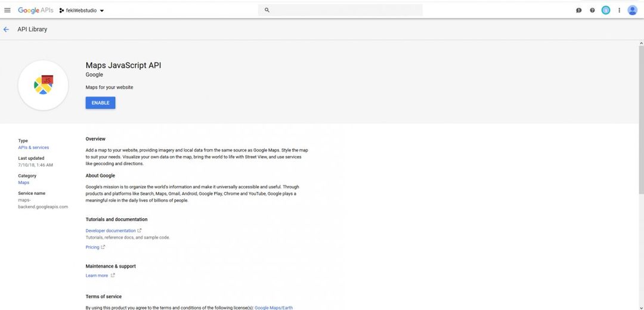Click the Google APIs logo

tap(35, 10)
